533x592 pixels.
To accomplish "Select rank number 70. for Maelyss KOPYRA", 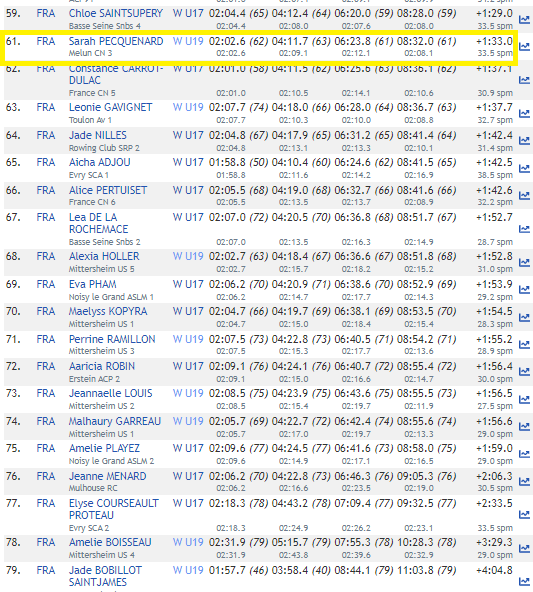I will [13, 311].
